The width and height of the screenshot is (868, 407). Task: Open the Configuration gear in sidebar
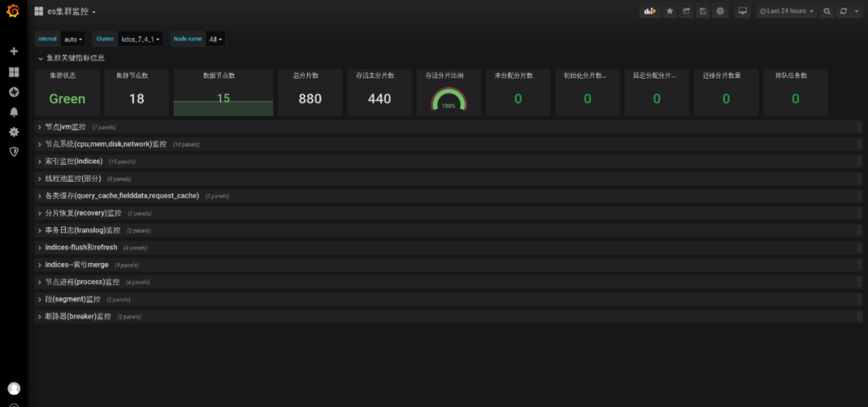[x=14, y=132]
